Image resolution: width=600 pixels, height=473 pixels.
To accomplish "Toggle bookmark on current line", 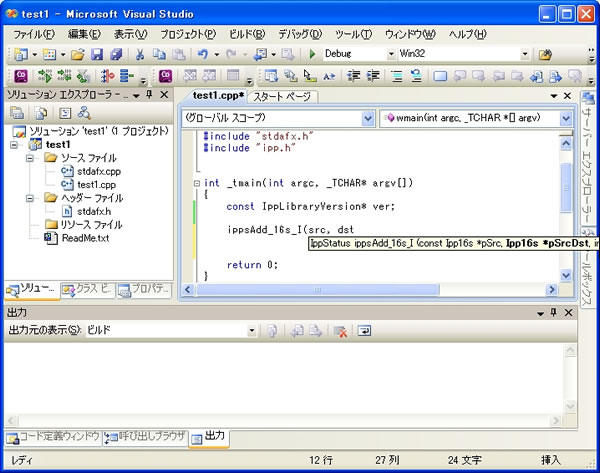I will [440, 76].
